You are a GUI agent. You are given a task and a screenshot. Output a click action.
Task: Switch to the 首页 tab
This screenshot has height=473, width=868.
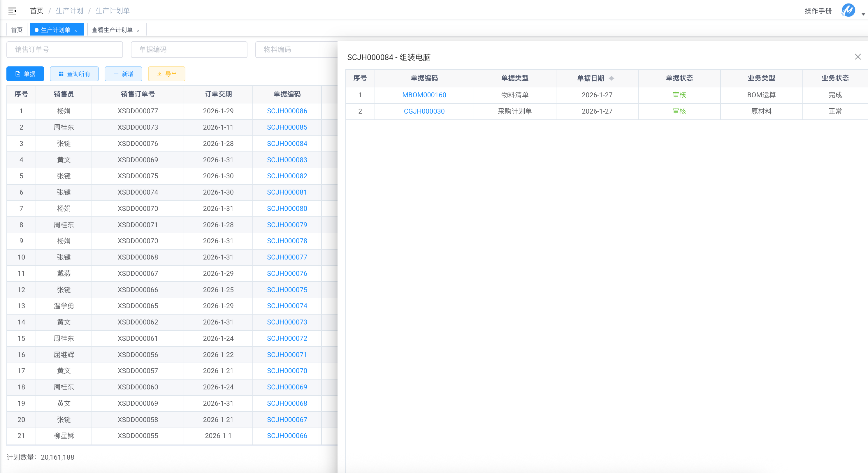(x=17, y=30)
